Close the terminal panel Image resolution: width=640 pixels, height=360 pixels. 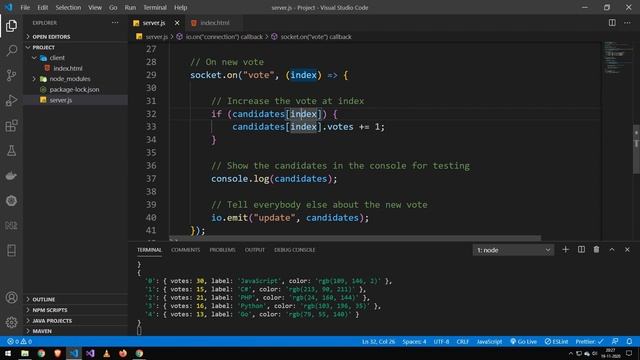click(x=627, y=249)
